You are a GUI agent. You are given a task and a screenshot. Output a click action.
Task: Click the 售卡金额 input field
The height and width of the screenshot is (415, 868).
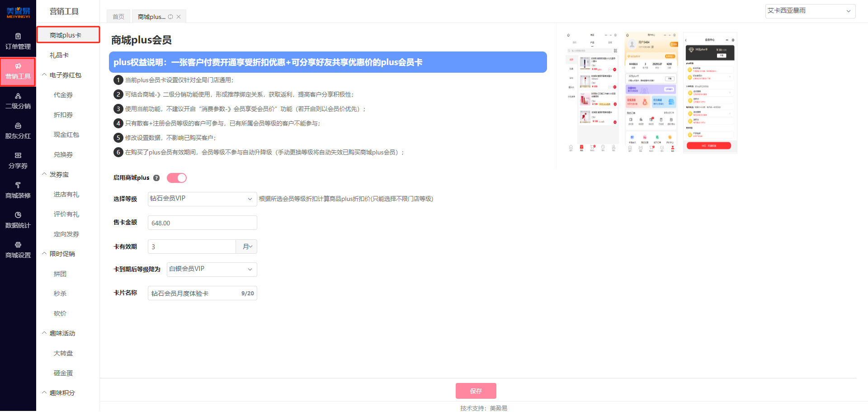202,222
